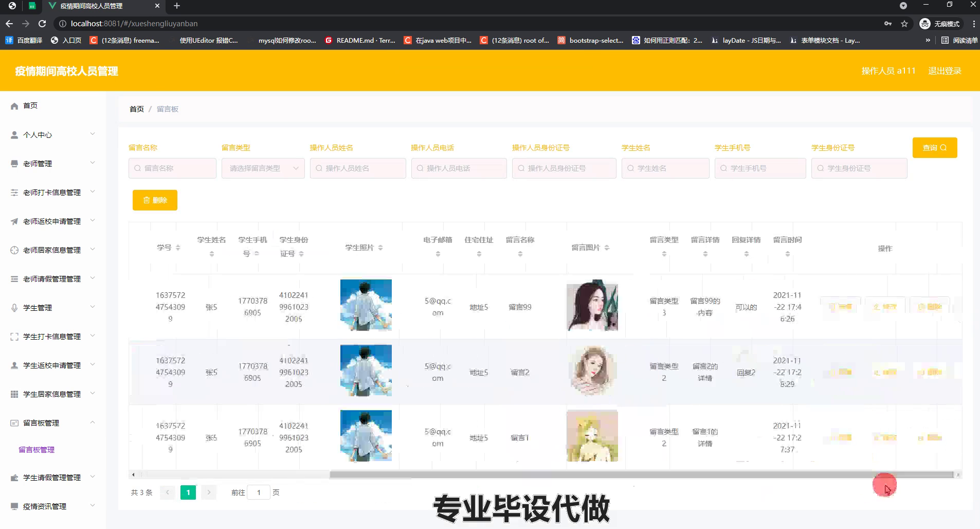980x529 pixels.
Task: Open the 学生照片 thumbnail in 留言1 row
Action: click(366, 436)
